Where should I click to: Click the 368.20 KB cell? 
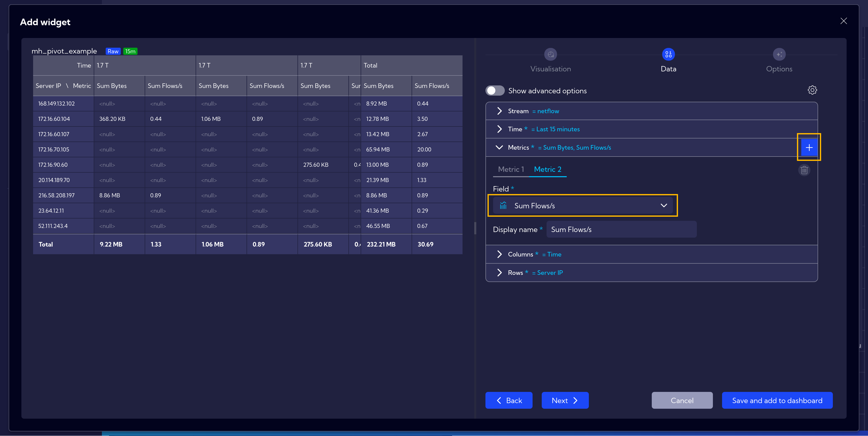[119, 119]
